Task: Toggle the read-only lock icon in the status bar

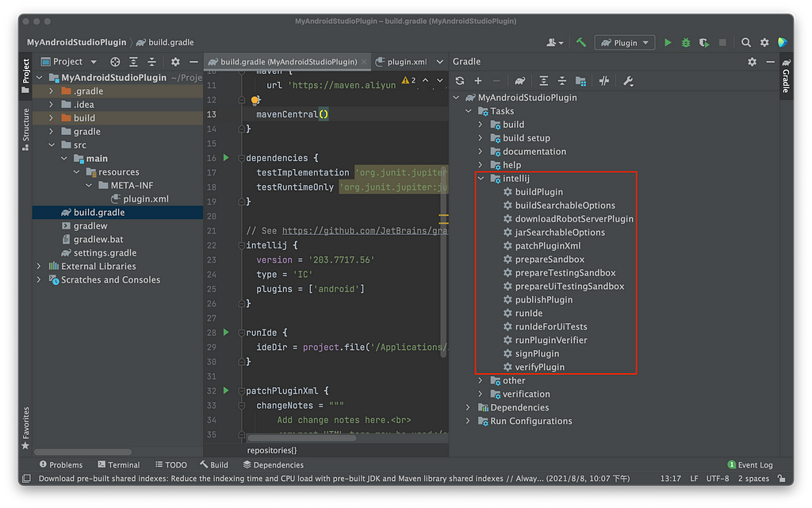Action: (782, 479)
